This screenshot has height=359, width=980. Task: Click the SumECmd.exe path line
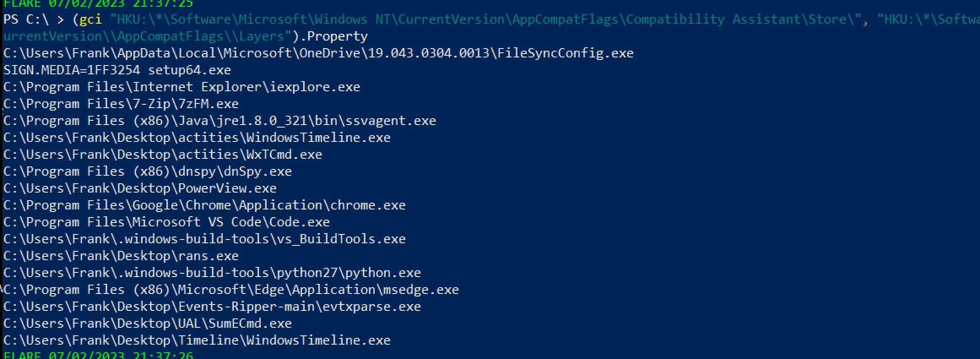tap(147, 324)
